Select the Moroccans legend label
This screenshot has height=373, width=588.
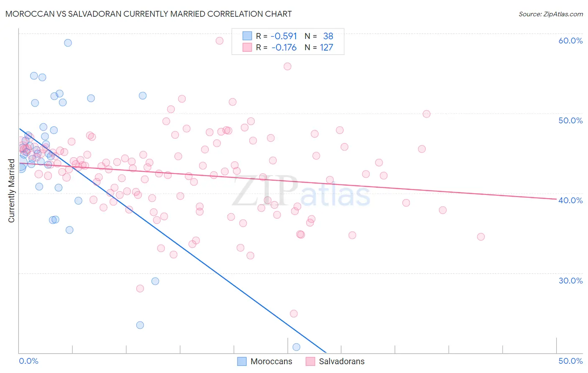271,361
